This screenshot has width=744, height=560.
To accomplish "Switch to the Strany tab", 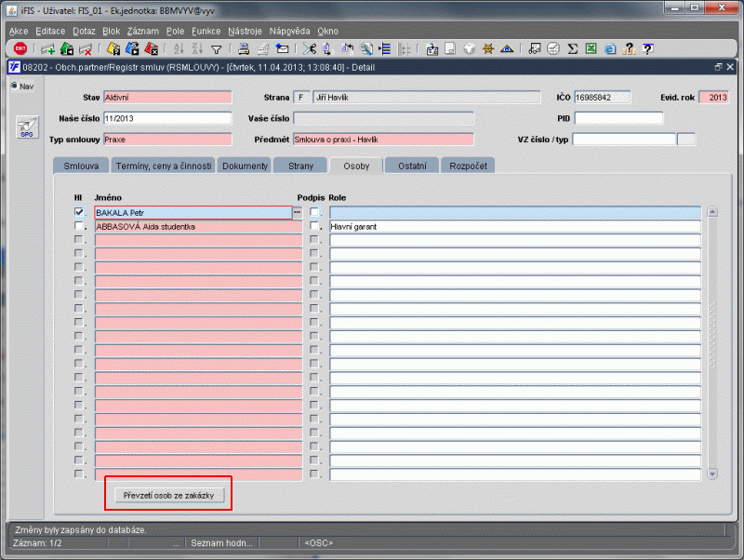I will [300, 166].
